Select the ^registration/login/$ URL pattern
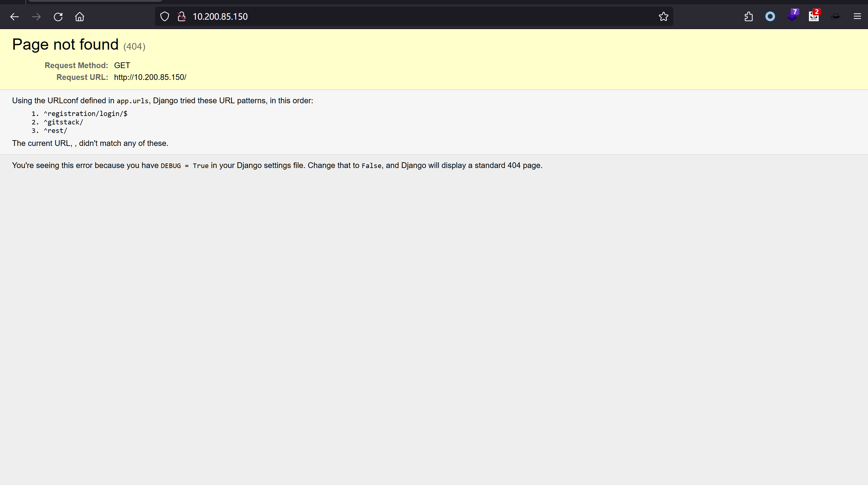The height and width of the screenshot is (485, 868). [86, 114]
